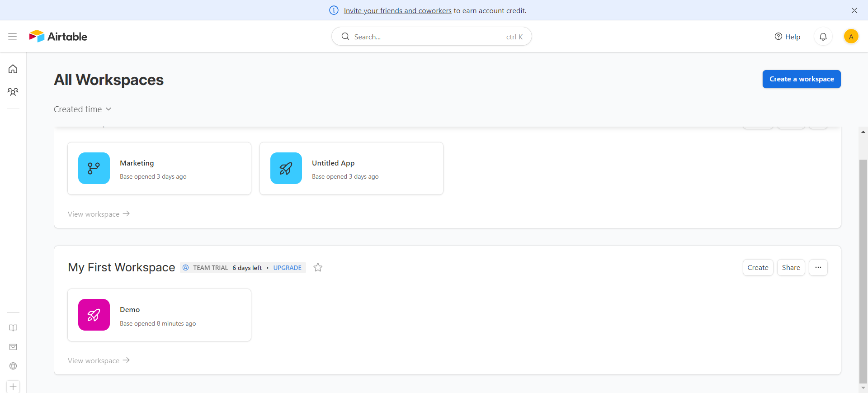The image size is (868, 393).
Task: Open the globe icon in sidebar
Action: (x=13, y=366)
